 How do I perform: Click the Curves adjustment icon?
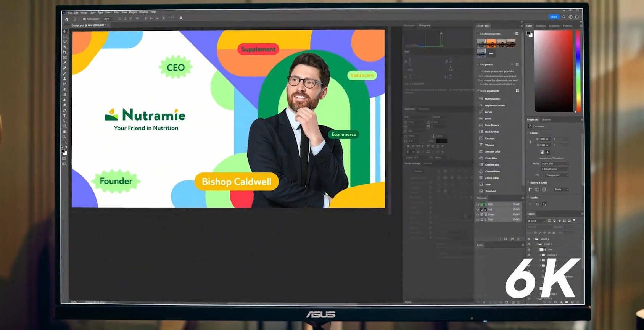[x=481, y=112]
